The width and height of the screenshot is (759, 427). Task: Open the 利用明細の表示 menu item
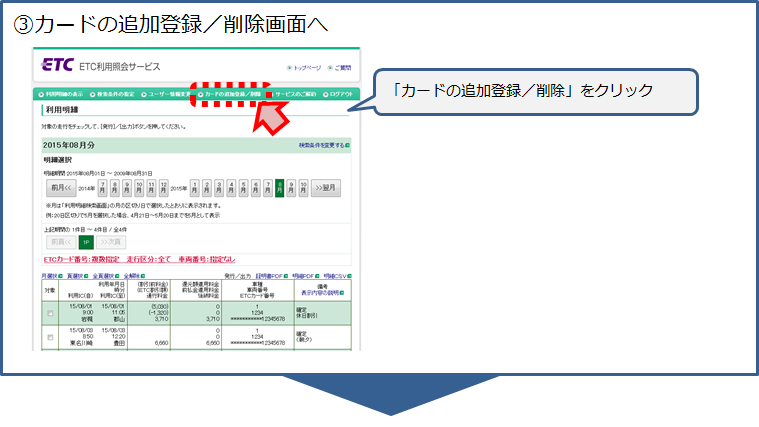pos(61,94)
